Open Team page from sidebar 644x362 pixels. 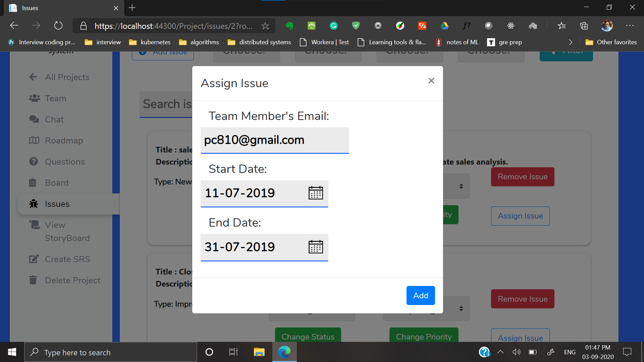click(x=55, y=98)
